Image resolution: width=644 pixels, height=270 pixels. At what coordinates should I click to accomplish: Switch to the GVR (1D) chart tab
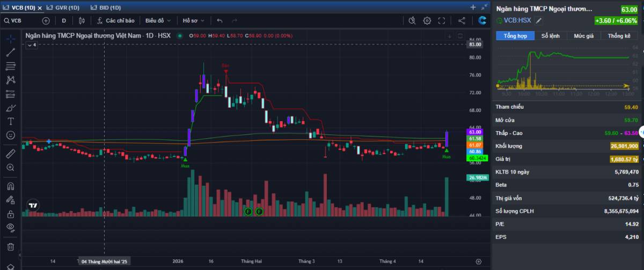click(x=64, y=7)
